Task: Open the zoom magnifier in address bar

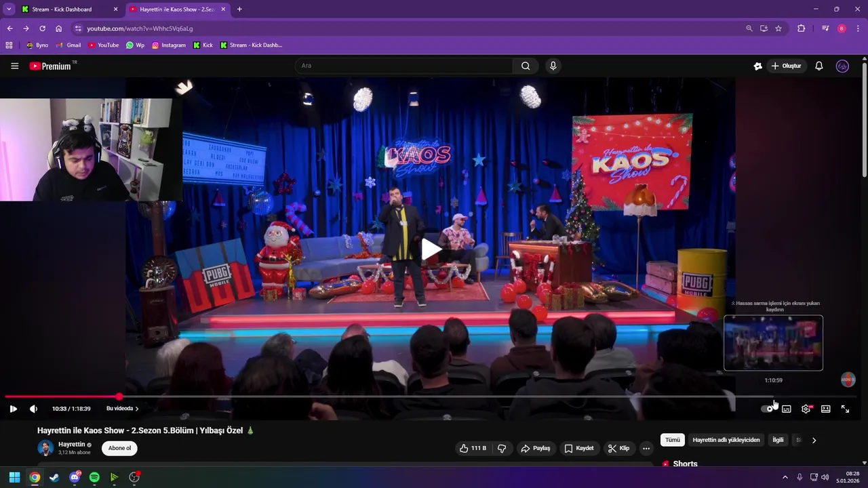Action: coord(749,28)
